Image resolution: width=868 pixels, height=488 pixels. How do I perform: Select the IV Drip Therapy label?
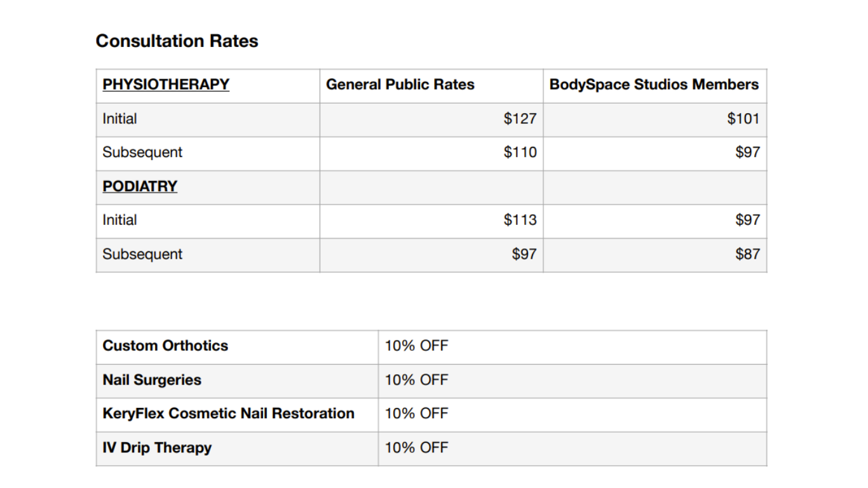pyautogui.click(x=157, y=447)
